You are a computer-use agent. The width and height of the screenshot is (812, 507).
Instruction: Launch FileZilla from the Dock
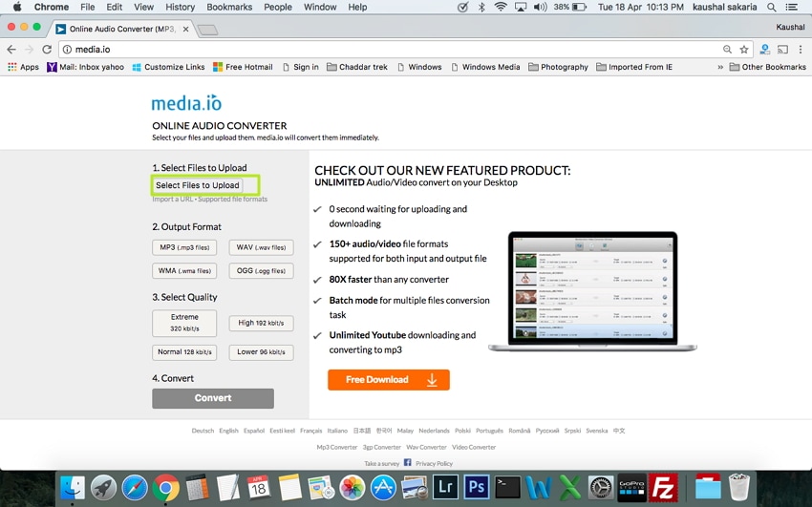[x=663, y=488]
